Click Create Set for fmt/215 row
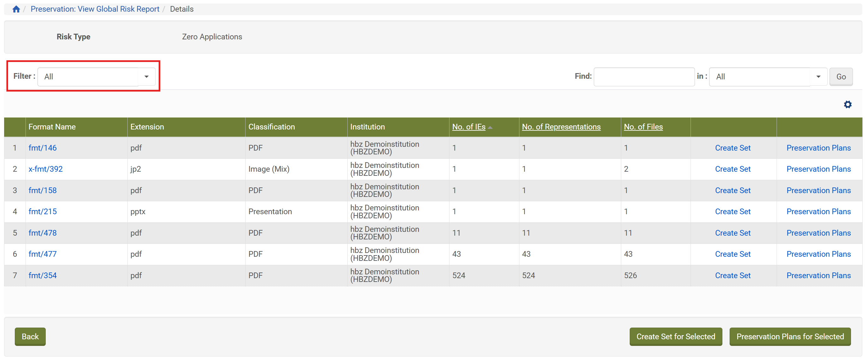 pyautogui.click(x=732, y=211)
